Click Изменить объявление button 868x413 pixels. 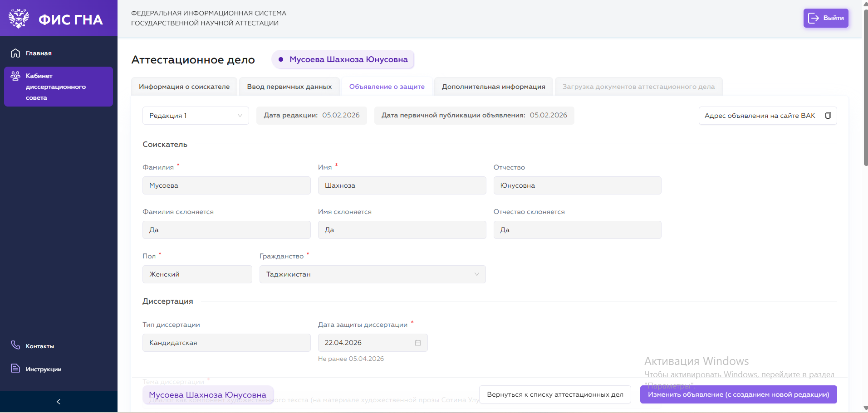pos(738,394)
